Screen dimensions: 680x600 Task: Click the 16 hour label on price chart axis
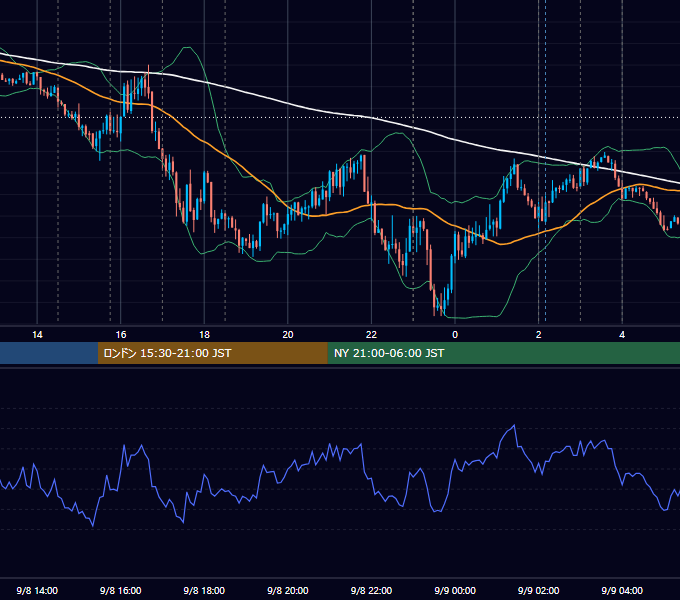[x=121, y=335]
